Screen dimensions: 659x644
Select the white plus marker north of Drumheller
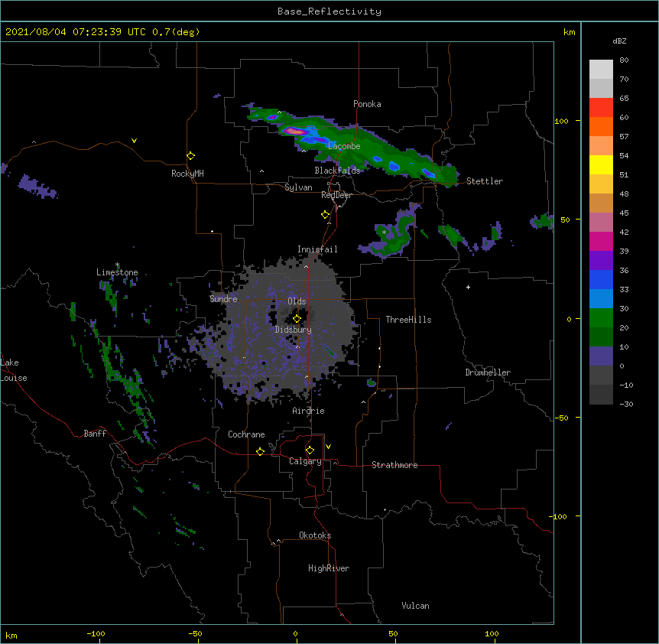[468, 287]
